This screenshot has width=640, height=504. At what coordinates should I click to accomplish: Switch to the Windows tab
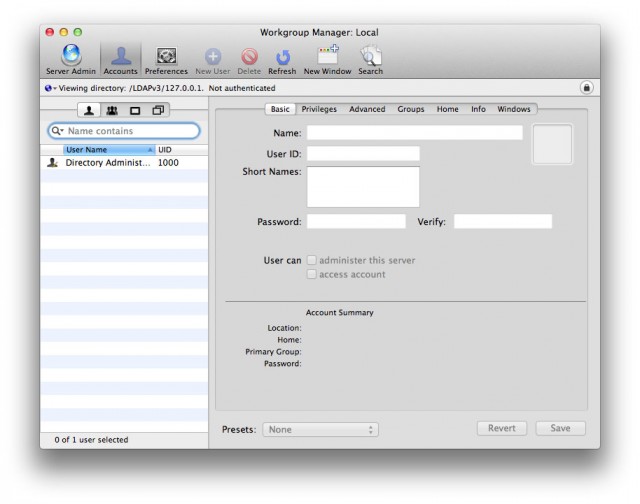tap(513, 109)
